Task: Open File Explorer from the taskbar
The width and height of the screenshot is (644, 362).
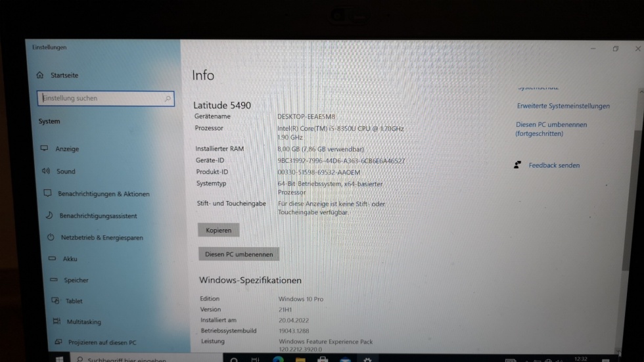Action: 300,359
